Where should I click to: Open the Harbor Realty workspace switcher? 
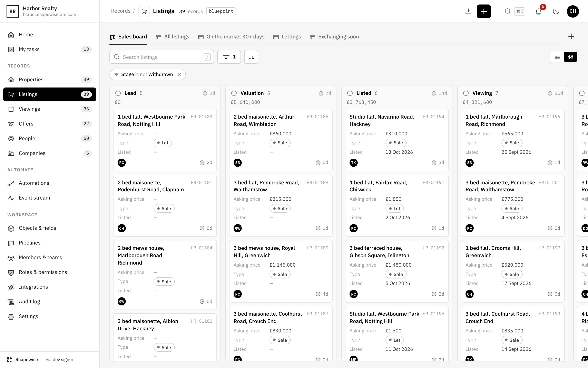point(50,11)
